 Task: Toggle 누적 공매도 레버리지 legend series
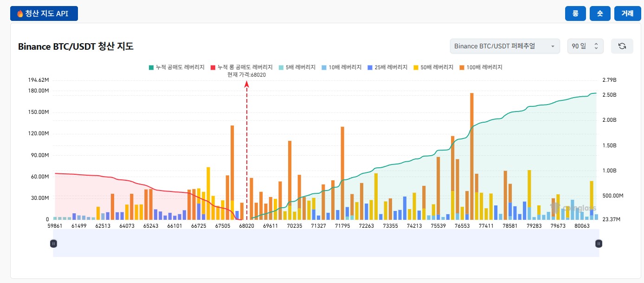tap(176, 67)
